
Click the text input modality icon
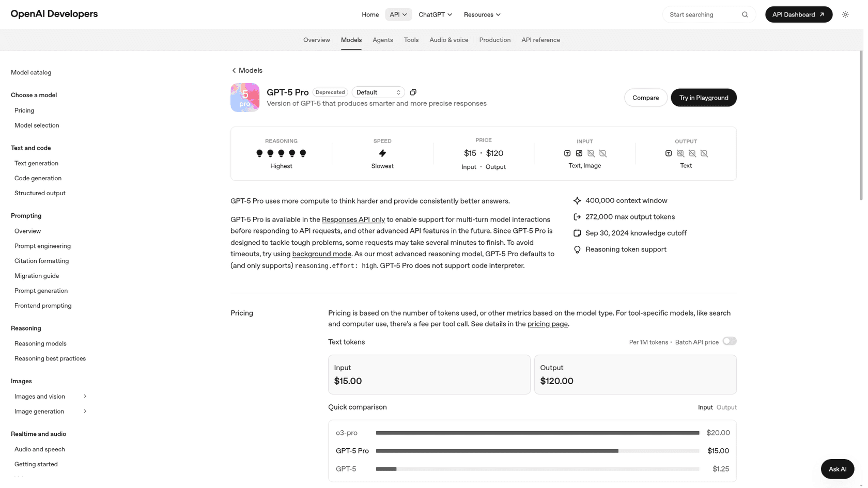(x=567, y=153)
